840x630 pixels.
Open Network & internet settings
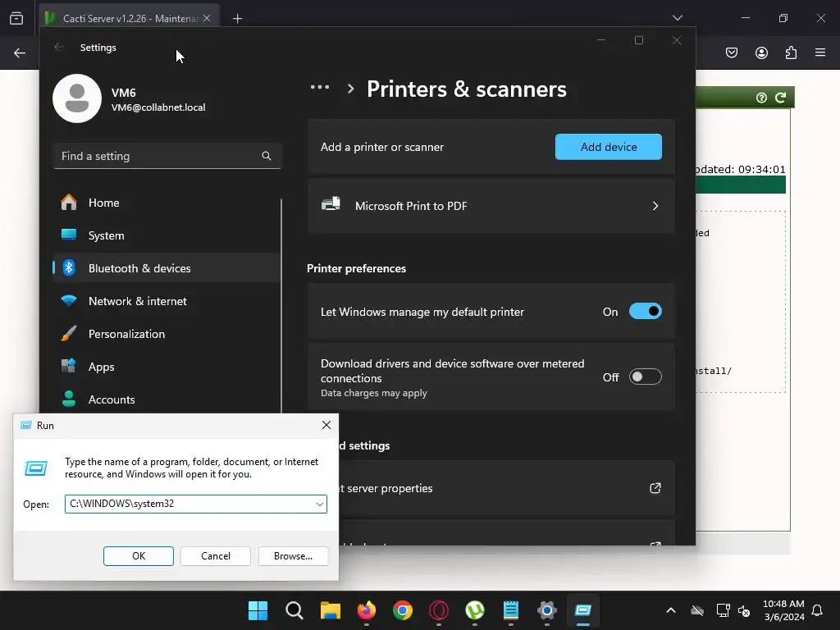(x=166, y=301)
